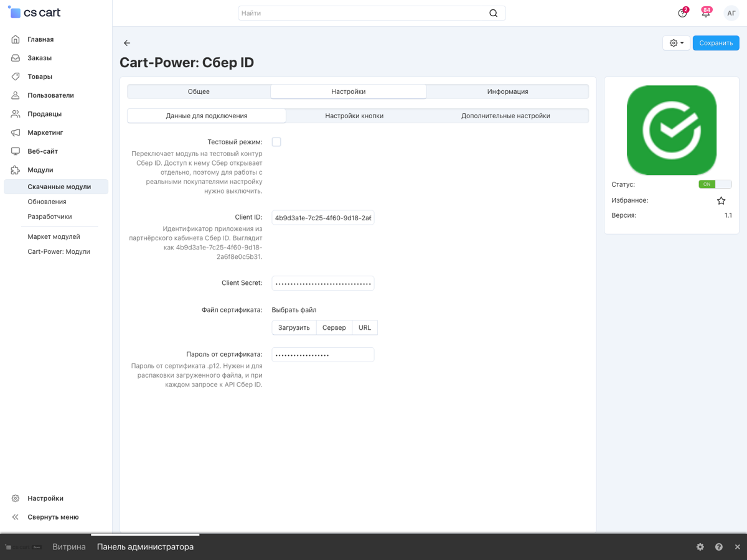The image size is (747, 560).
Task: Enable the Тестовый режим checkbox
Action: coord(276,142)
